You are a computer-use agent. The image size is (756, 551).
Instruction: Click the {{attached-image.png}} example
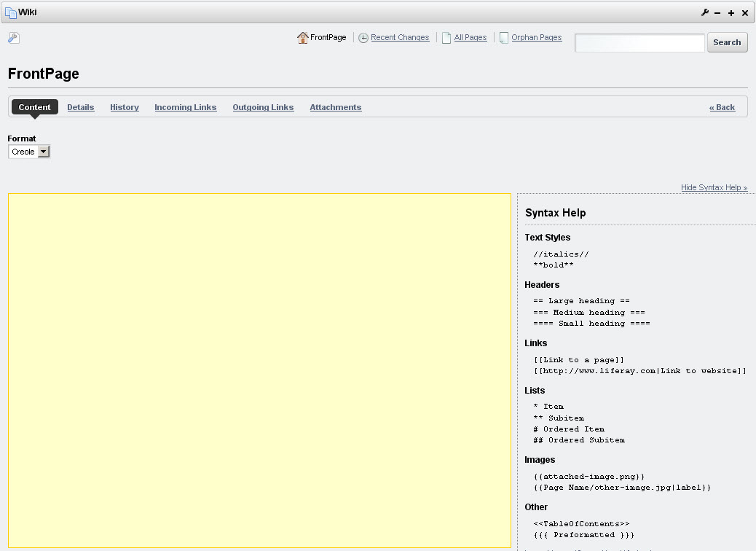pyautogui.click(x=588, y=477)
